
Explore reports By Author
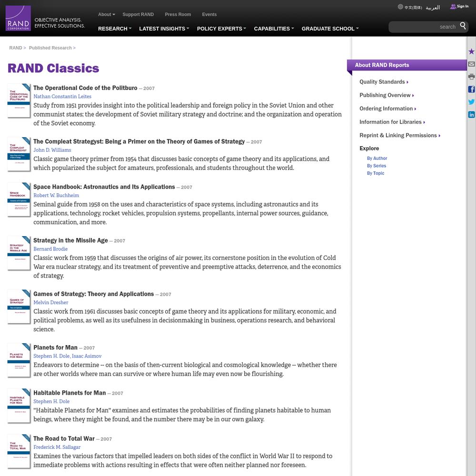click(377, 158)
